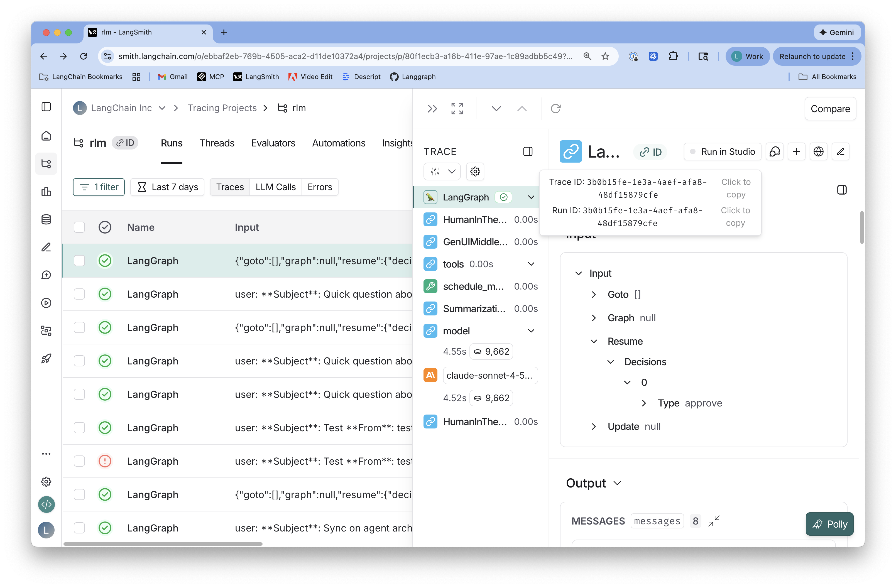The image size is (896, 588).
Task: Tick the select-all checkbox in table header
Action: (79, 227)
